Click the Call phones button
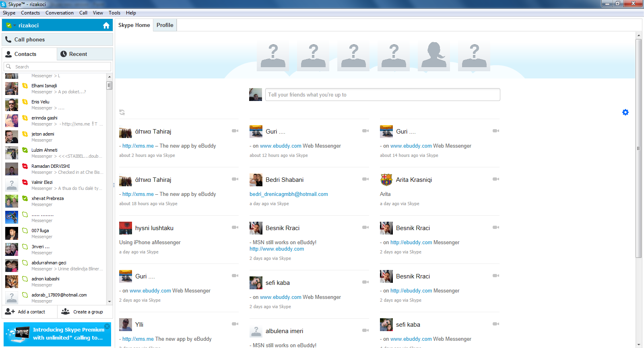 coord(57,39)
